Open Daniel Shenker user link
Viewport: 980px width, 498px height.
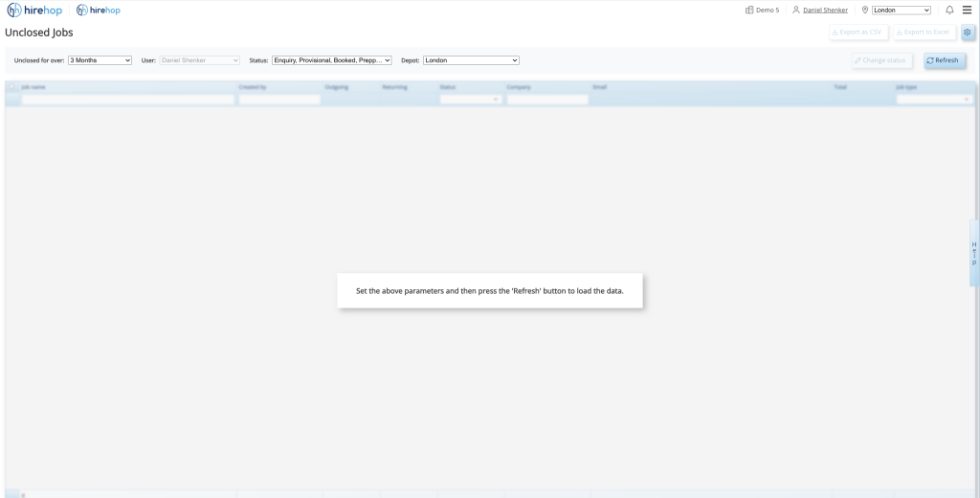(x=825, y=10)
